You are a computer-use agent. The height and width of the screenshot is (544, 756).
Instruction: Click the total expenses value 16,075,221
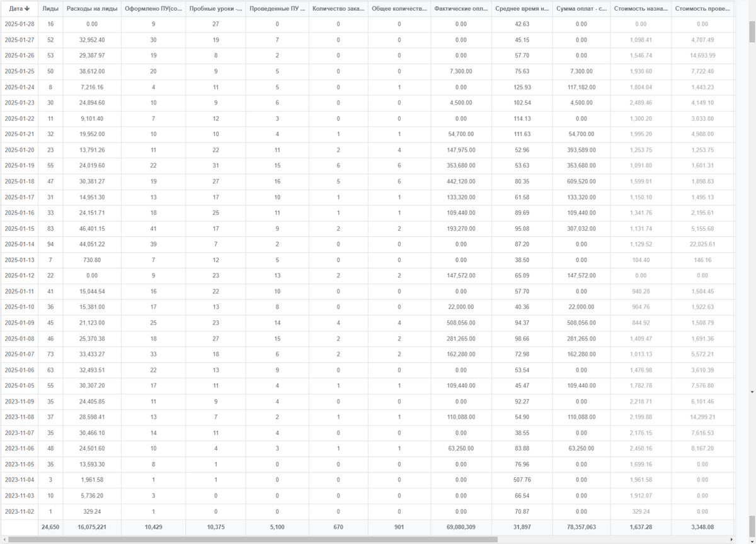91,527
